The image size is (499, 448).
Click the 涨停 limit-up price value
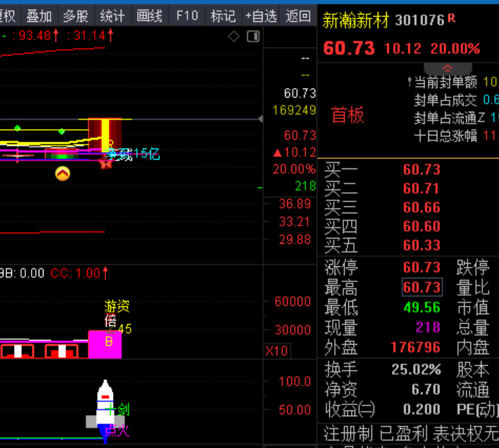coord(422,267)
